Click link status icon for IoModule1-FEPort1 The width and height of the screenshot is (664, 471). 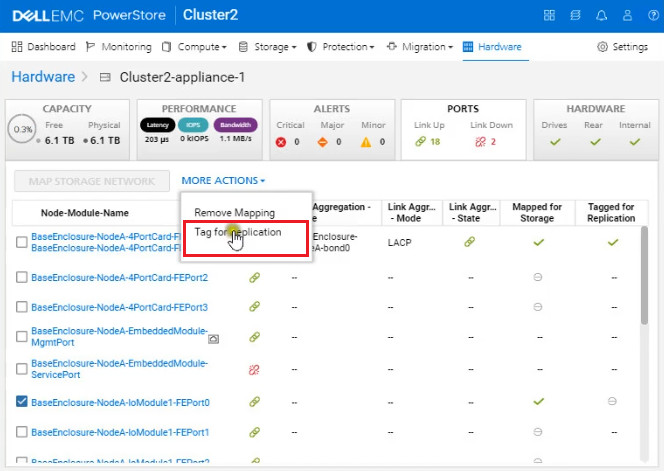[x=255, y=432]
